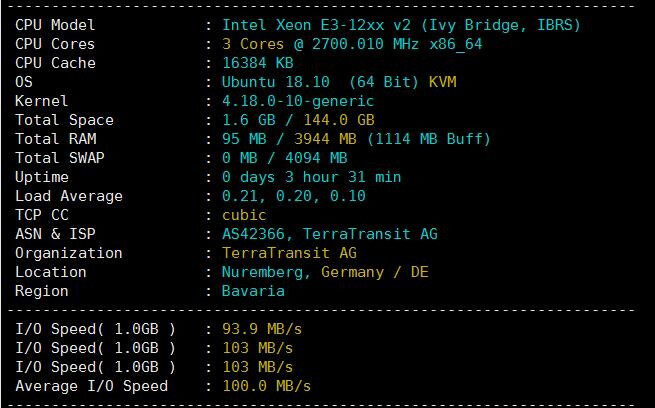Select the Load Average numbers
655x408 pixels.
(x=292, y=195)
